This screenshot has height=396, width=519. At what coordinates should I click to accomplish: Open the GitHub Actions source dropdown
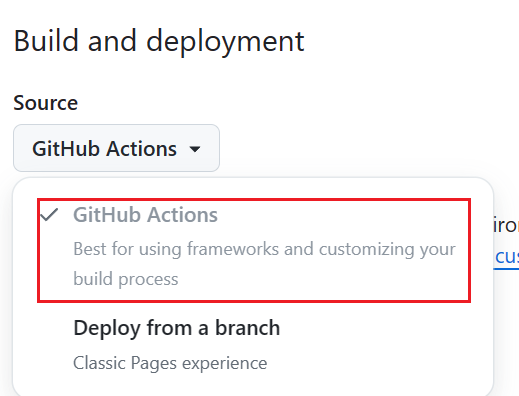[116, 148]
